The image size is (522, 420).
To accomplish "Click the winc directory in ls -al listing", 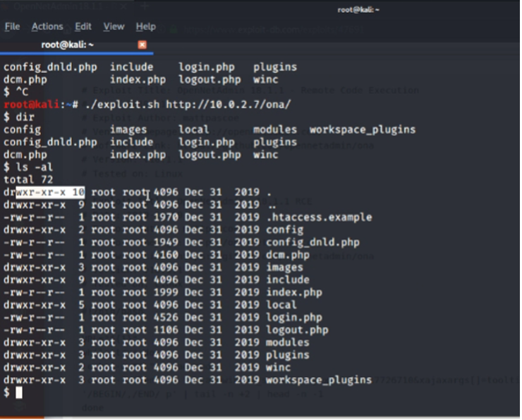I will coord(279,367).
